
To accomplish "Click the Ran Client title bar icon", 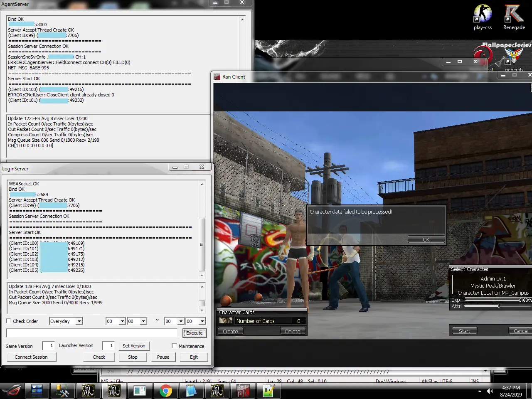I will point(217,77).
